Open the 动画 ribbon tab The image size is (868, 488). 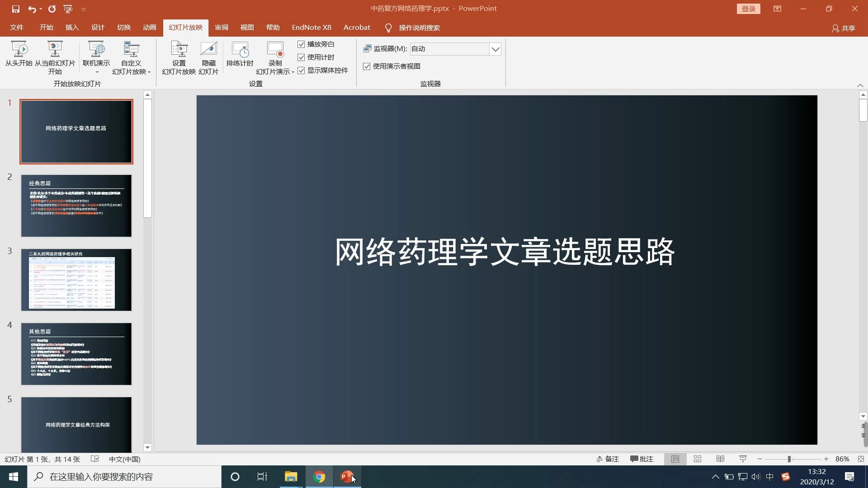pyautogui.click(x=149, y=28)
